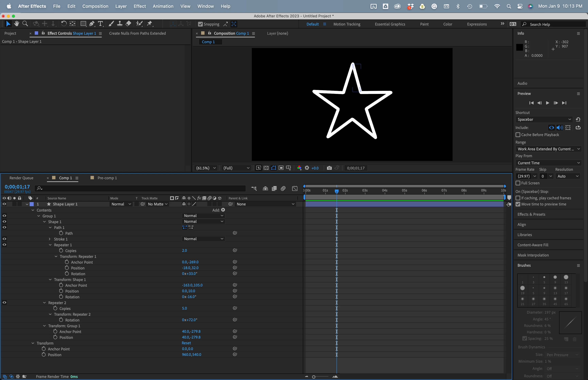Image resolution: width=588 pixels, height=380 pixels.
Task: Click the timeline zoom slider handle
Action: pyautogui.click(x=314, y=377)
